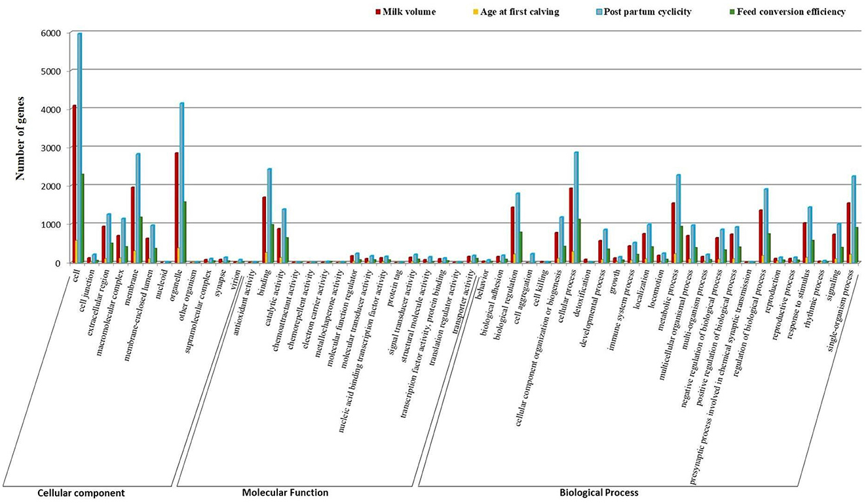Screen dimensions: 868x503
Task: Click the blue Post partum cyclicity bar for cell
Action: tap(80, 148)
